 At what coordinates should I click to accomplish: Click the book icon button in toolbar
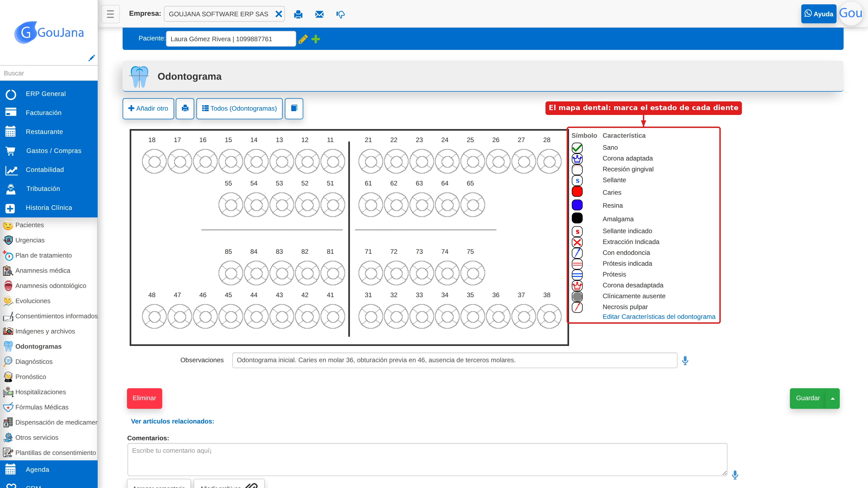click(x=294, y=108)
